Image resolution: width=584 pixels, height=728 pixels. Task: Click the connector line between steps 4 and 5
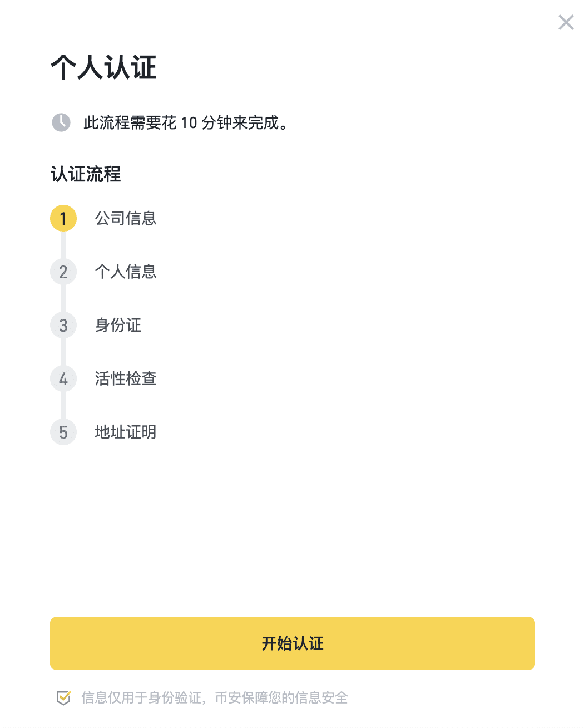[63, 405]
